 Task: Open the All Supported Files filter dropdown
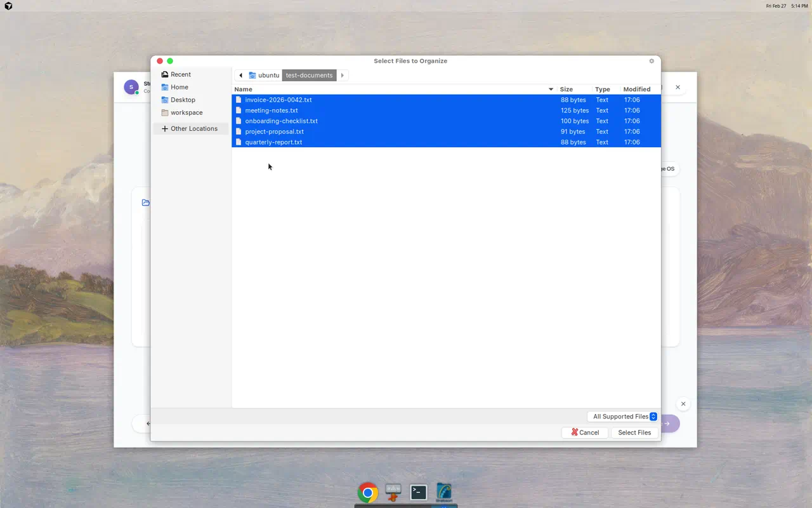click(622, 416)
